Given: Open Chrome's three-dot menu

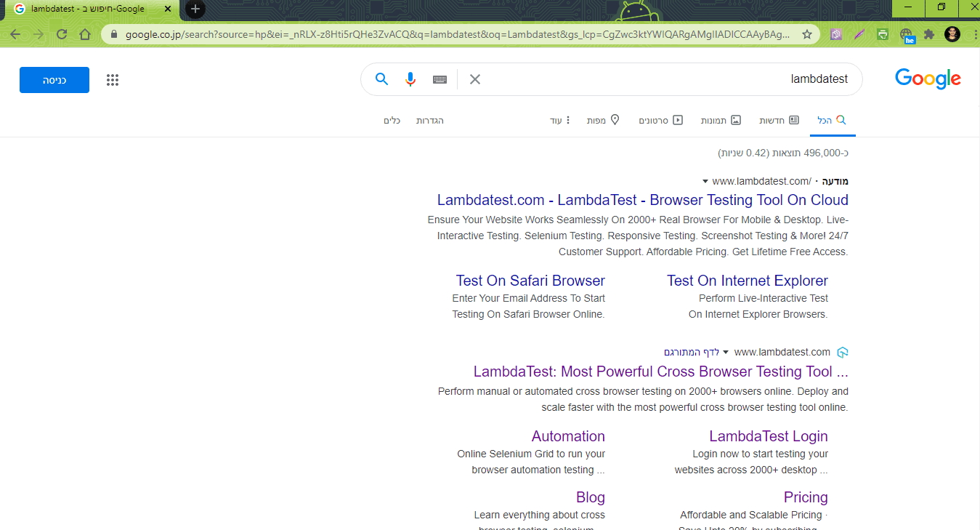Looking at the screenshot, I should (x=975, y=33).
